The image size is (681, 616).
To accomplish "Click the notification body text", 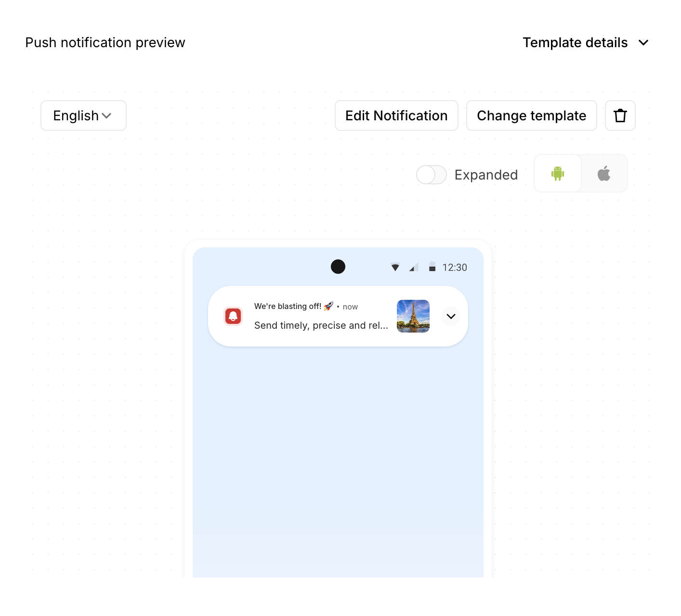I will (321, 325).
